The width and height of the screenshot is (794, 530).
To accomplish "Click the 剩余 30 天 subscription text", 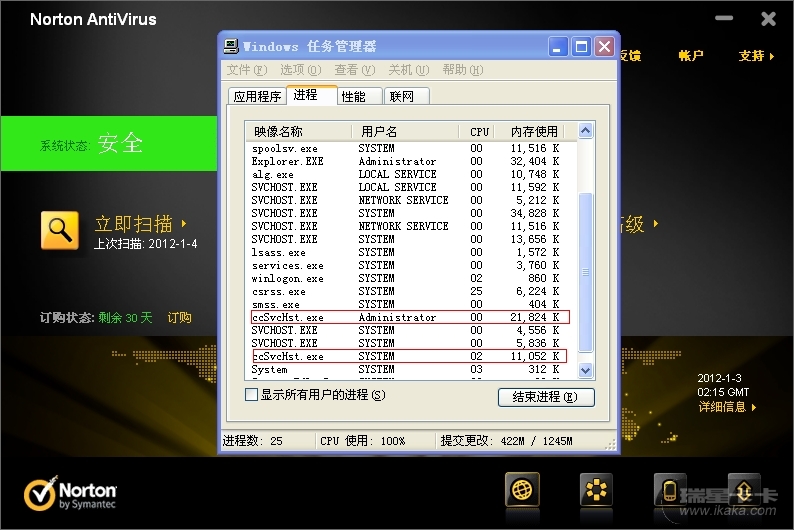I will (125, 317).
